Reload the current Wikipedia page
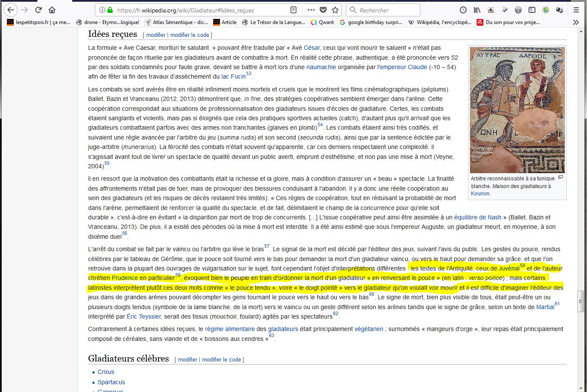Screen dimensions: 587x392 pos(38,10)
